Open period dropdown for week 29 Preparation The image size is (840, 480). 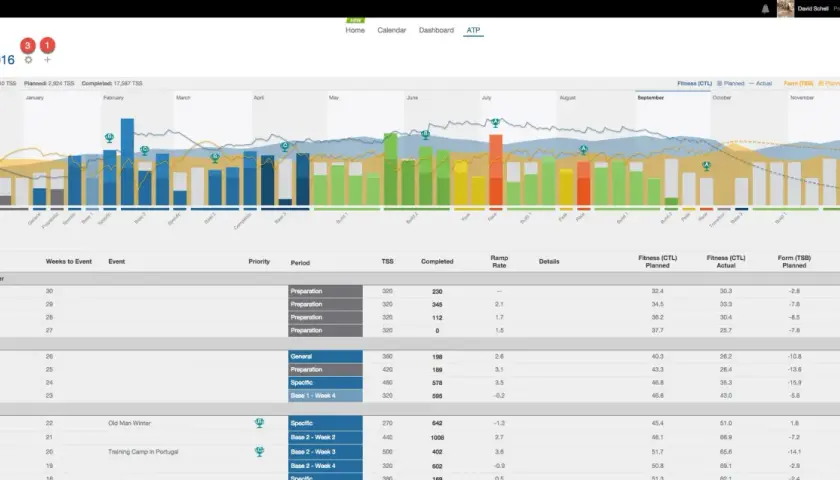tap(325, 304)
